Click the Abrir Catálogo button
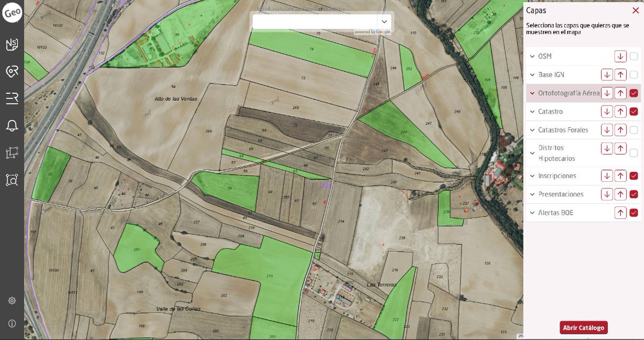Screen dimensions: 644x340 pyautogui.click(x=583, y=328)
